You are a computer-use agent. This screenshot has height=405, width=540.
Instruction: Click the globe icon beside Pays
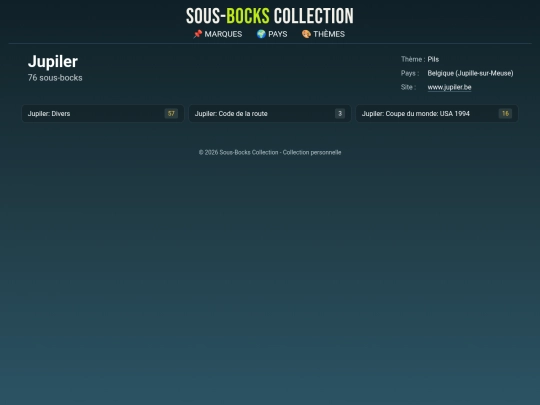[x=261, y=34]
